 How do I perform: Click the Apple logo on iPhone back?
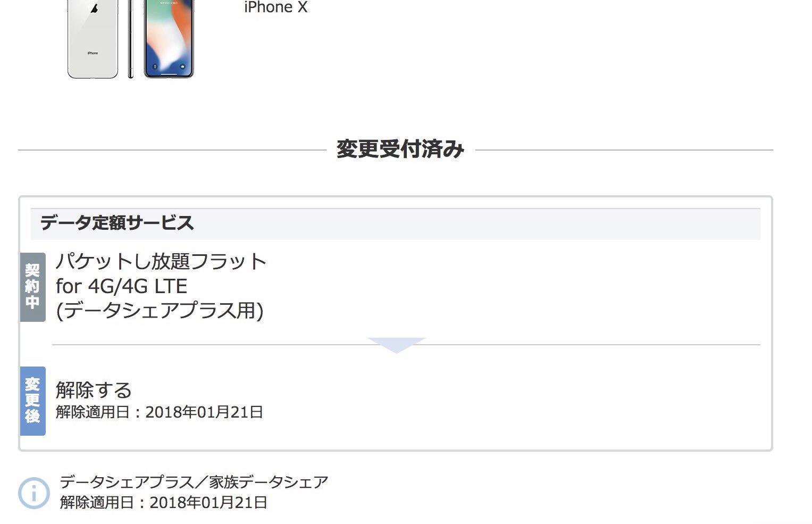(x=94, y=8)
